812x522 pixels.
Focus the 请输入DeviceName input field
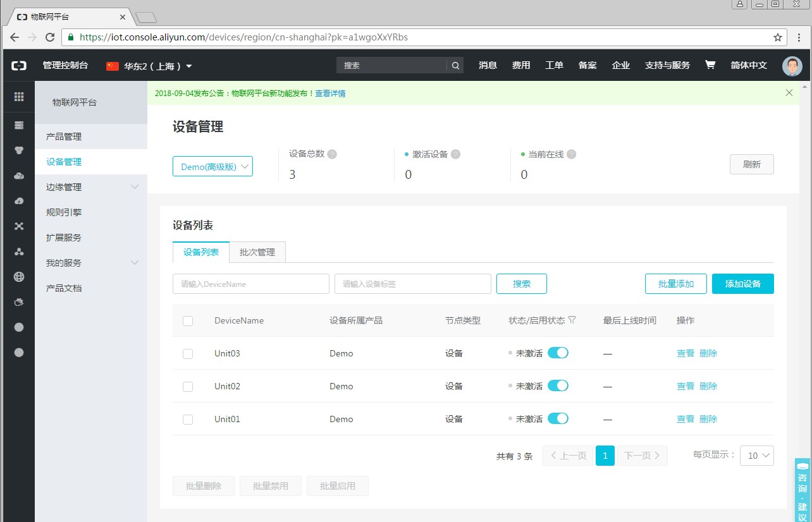click(x=251, y=284)
